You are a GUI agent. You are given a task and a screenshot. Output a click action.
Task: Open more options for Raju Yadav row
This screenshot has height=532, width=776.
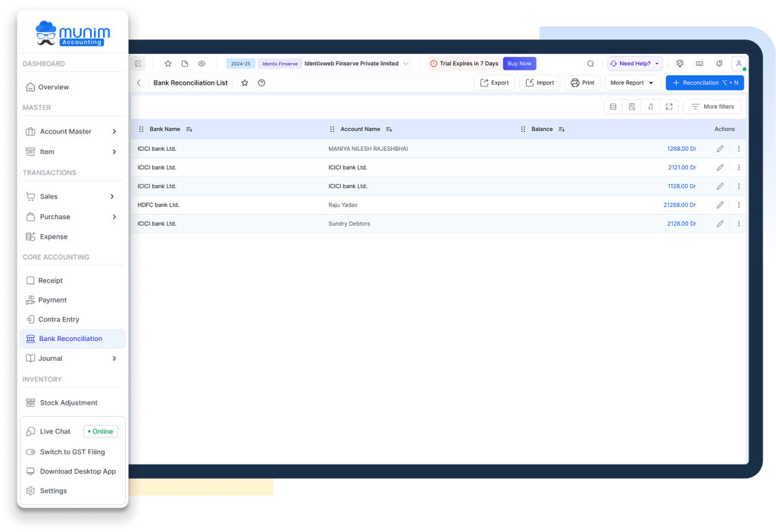click(739, 205)
